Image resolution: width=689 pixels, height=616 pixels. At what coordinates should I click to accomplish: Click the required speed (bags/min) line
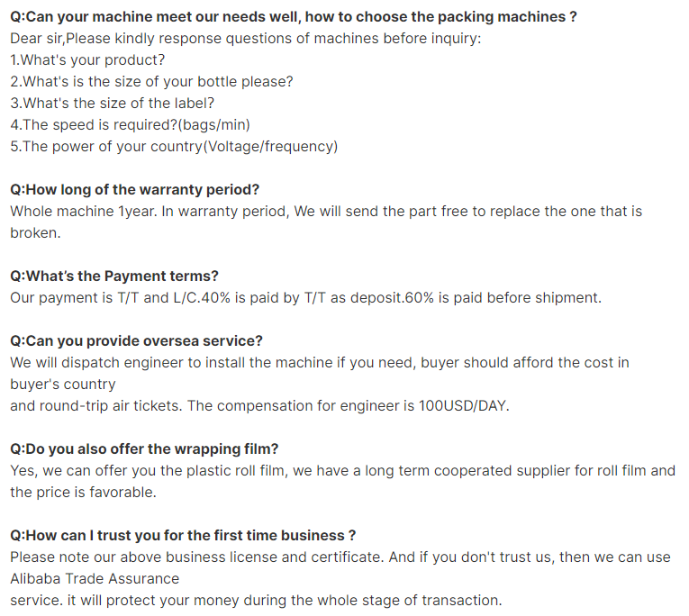tap(130, 125)
